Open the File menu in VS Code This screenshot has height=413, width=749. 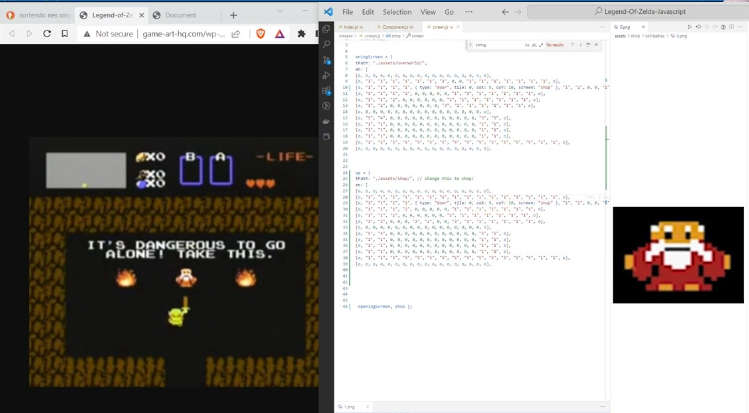348,12
